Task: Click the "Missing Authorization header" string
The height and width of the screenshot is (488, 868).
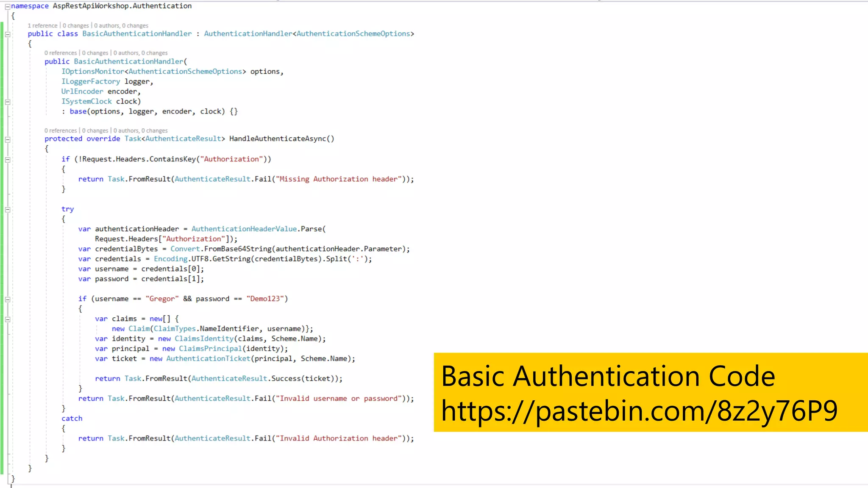Action: coord(339,179)
